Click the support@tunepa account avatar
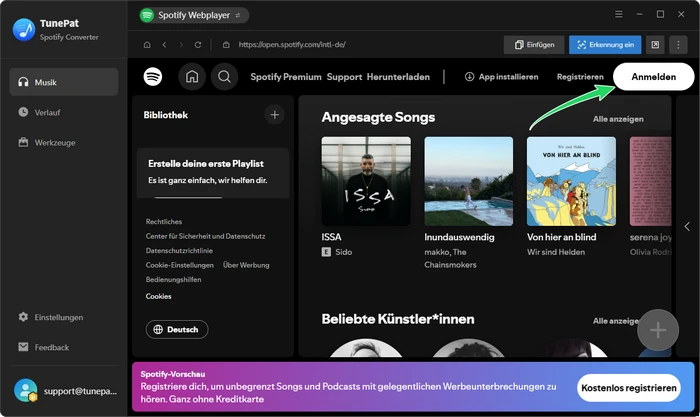The image size is (700, 417). [x=25, y=390]
